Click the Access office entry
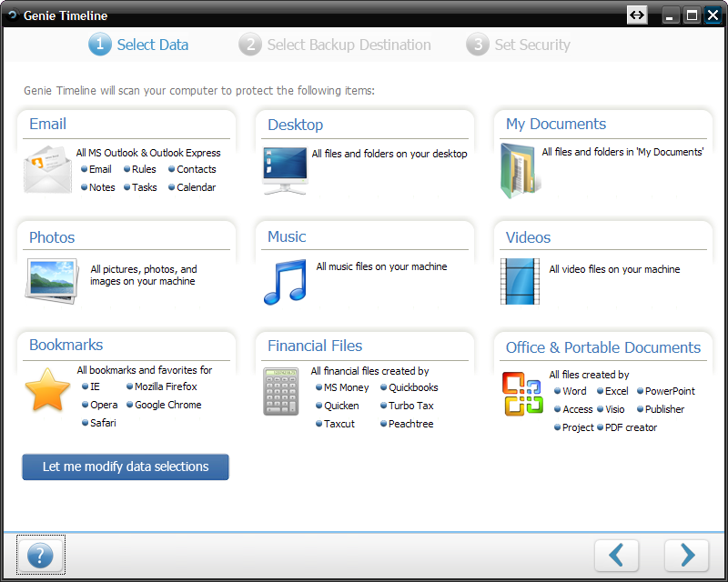The image size is (728, 582). tap(573, 409)
